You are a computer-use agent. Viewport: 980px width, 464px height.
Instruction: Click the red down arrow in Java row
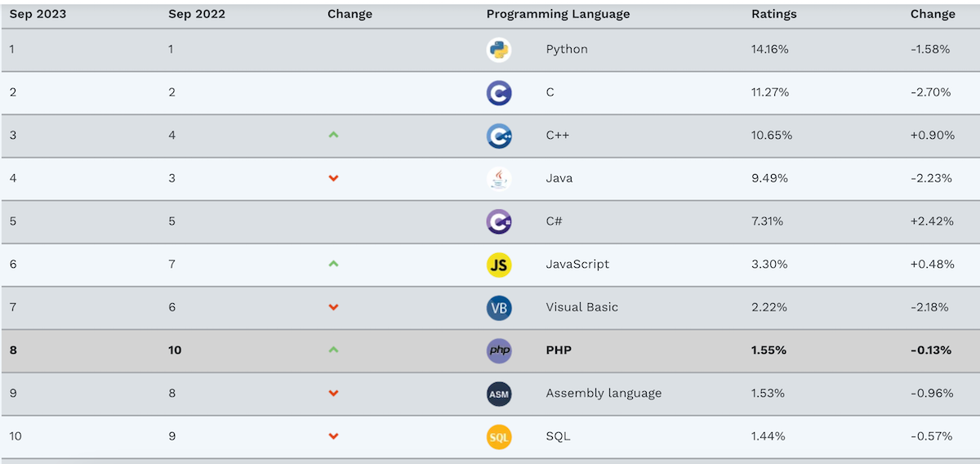point(333,178)
